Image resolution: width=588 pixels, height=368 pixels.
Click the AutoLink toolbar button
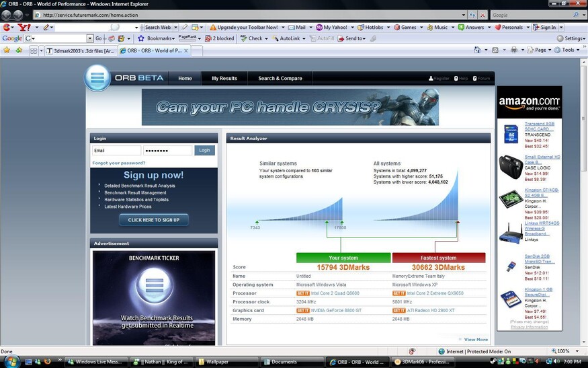(x=286, y=38)
